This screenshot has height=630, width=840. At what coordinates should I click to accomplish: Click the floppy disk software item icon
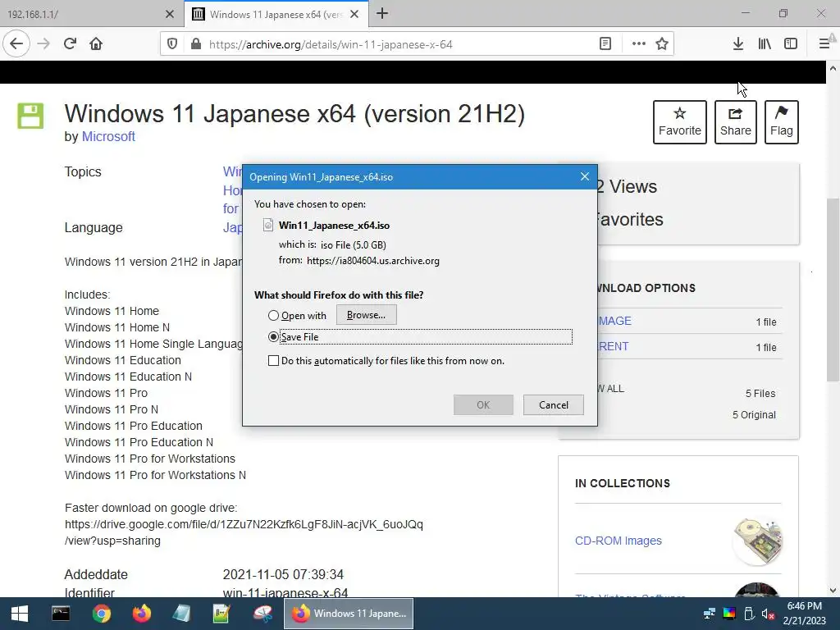(x=30, y=116)
